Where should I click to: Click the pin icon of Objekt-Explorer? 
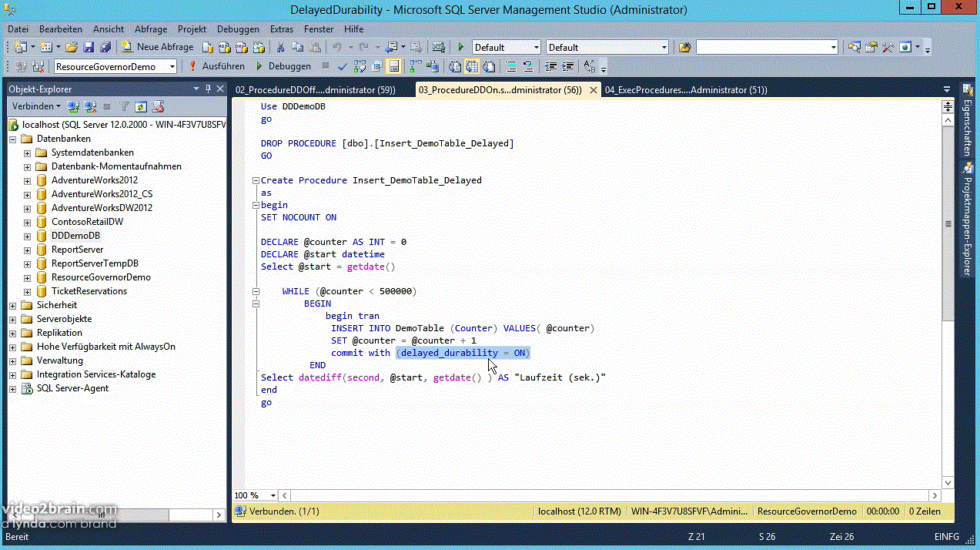(x=208, y=89)
